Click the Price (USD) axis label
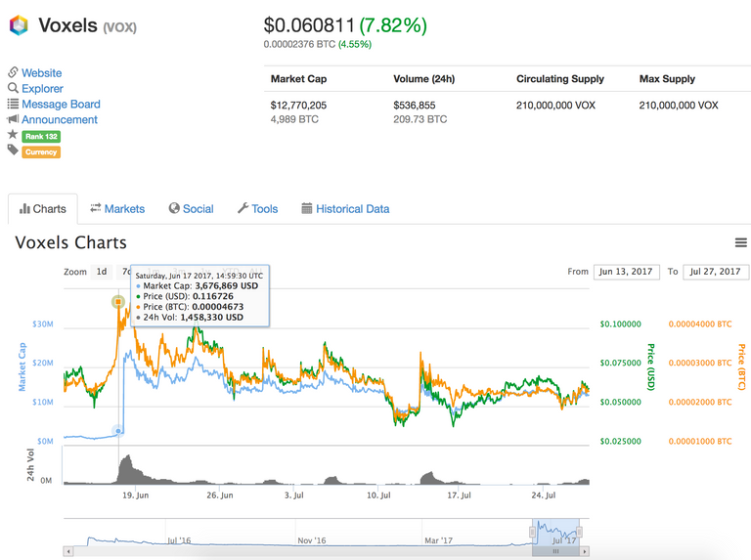This screenshot has height=560, width=751. (x=651, y=367)
